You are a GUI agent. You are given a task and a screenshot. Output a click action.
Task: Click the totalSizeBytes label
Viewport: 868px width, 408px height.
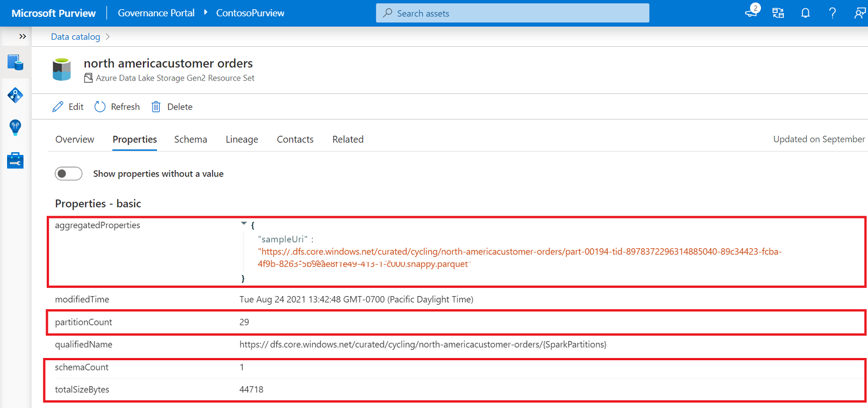point(82,390)
